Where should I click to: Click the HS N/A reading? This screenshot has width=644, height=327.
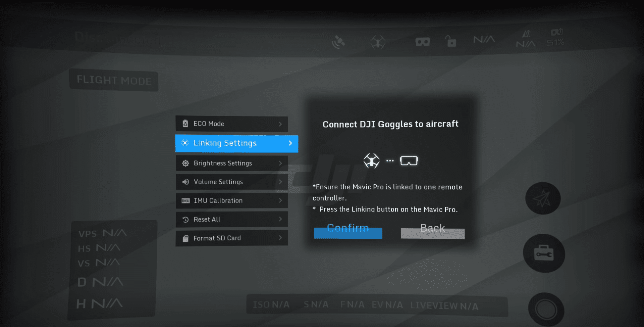pyautogui.click(x=99, y=248)
